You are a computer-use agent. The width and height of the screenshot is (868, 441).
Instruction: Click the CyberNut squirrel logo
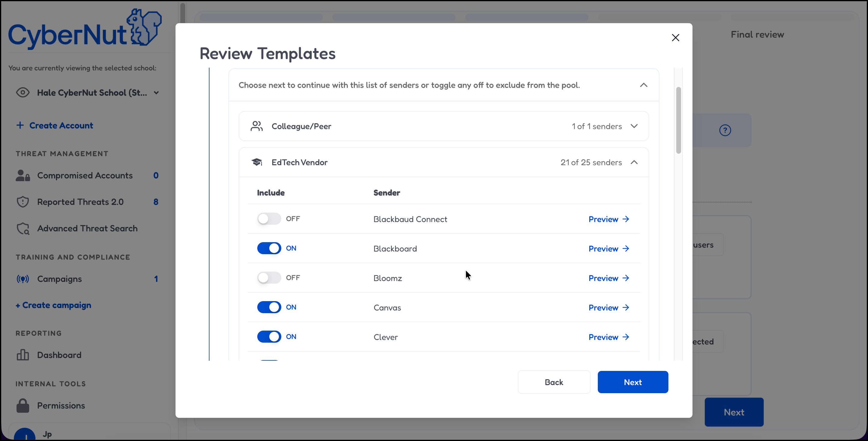coord(85,29)
